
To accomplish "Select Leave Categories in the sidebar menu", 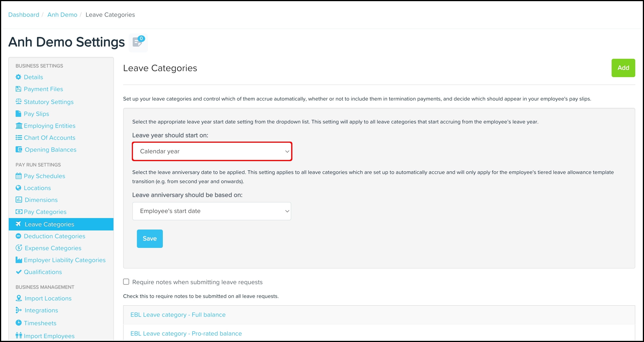I will coord(61,224).
